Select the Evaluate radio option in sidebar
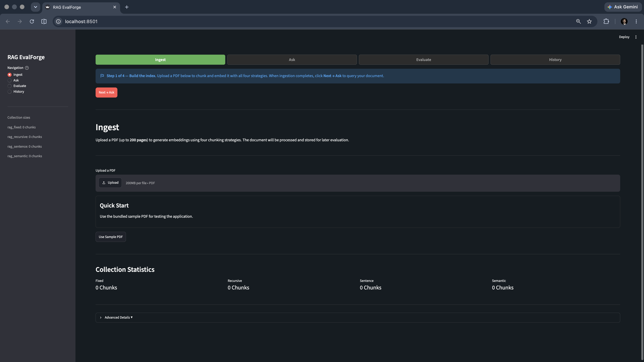Image resolution: width=644 pixels, height=362 pixels. click(17, 86)
